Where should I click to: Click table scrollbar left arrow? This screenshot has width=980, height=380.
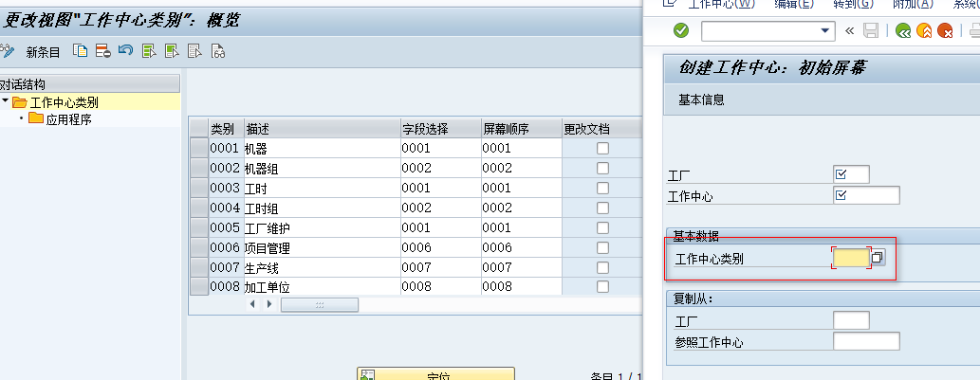pyautogui.click(x=252, y=304)
